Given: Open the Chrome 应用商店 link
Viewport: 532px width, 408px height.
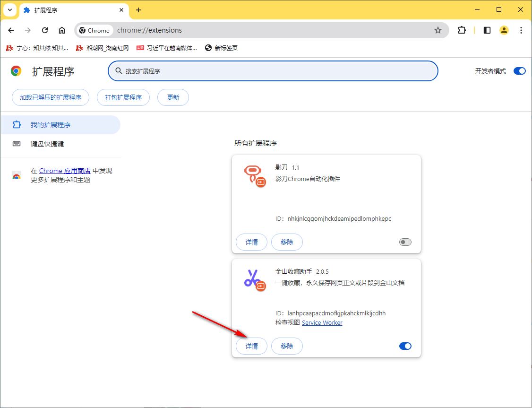Looking at the screenshot, I should tap(65, 171).
